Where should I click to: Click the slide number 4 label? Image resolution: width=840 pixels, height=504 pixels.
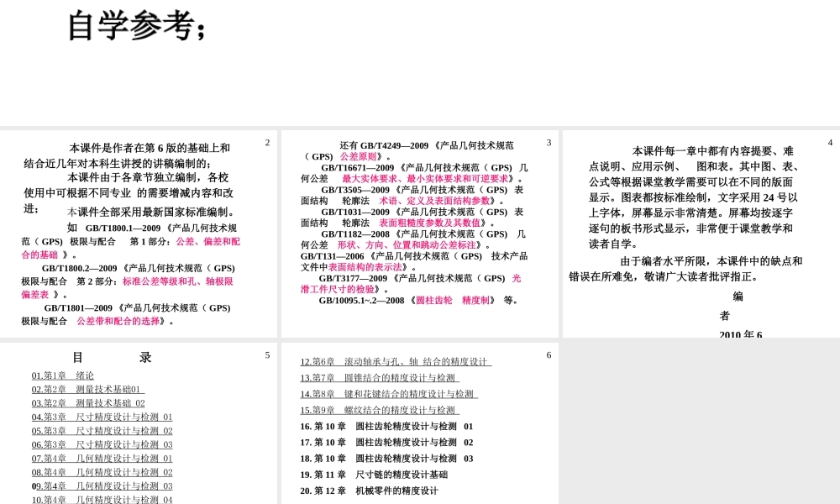pyautogui.click(x=830, y=143)
